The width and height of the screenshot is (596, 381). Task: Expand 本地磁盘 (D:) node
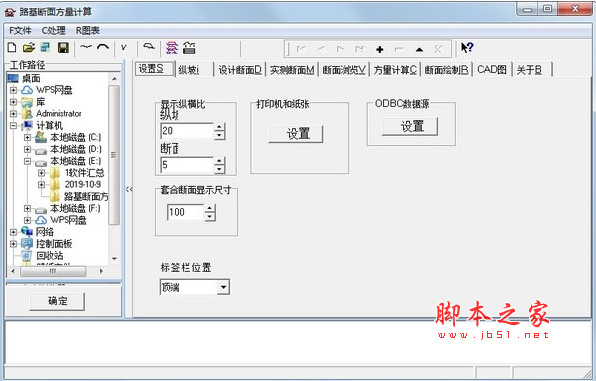click(x=27, y=149)
